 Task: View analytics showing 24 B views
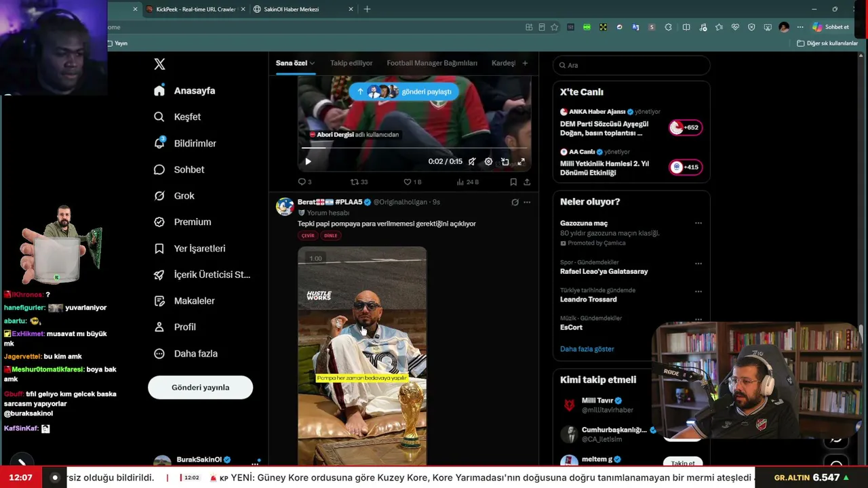[x=468, y=182]
